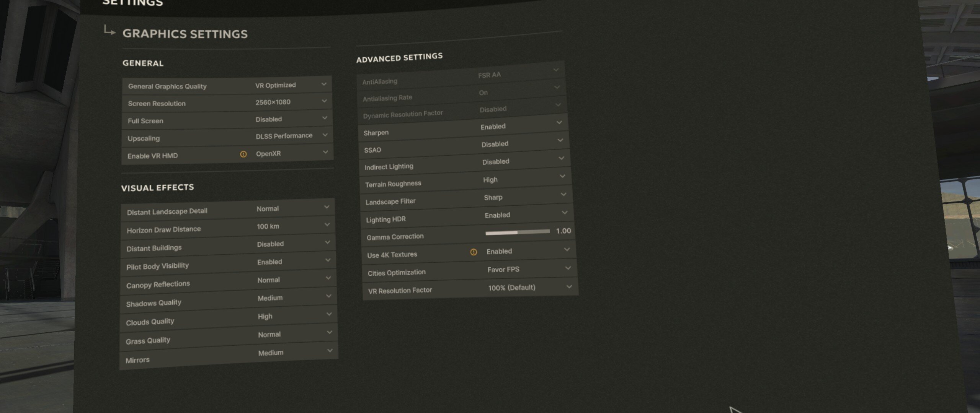Open the Dynamic Resolution Factor dropdown

(521, 107)
